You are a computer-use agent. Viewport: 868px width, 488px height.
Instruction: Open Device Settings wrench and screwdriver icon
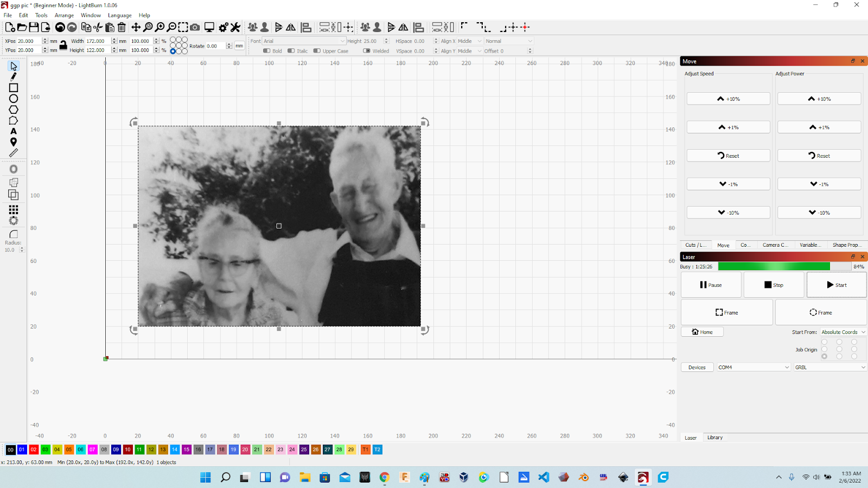coord(235,27)
